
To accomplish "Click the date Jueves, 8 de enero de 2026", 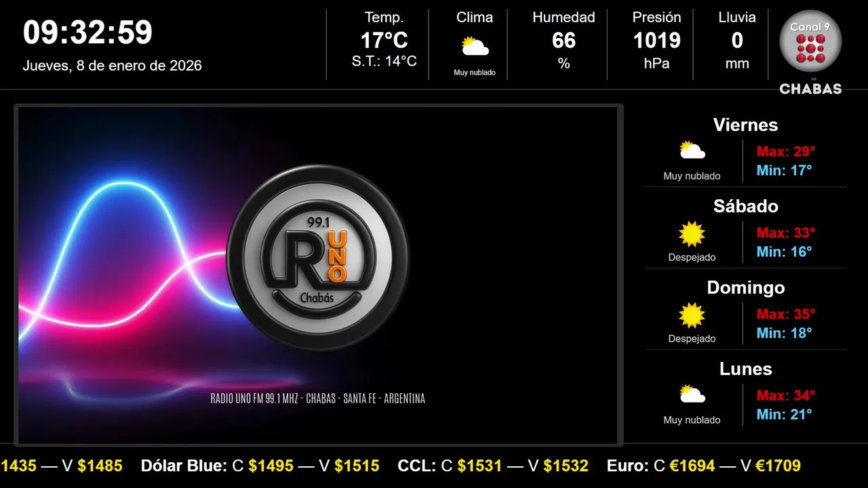I will [x=113, y=66].
